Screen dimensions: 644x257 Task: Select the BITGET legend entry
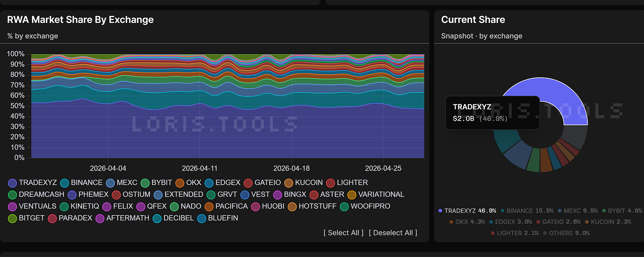click(26, 219)
